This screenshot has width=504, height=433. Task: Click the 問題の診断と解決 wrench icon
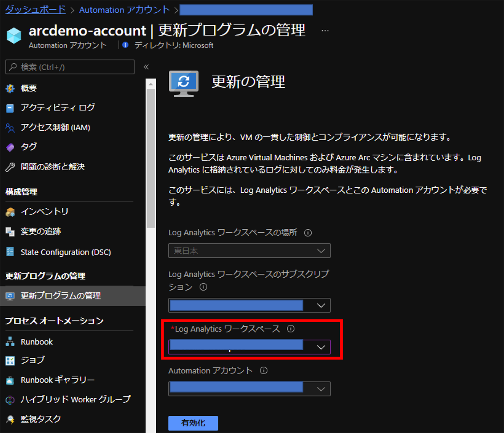(10, 167)
